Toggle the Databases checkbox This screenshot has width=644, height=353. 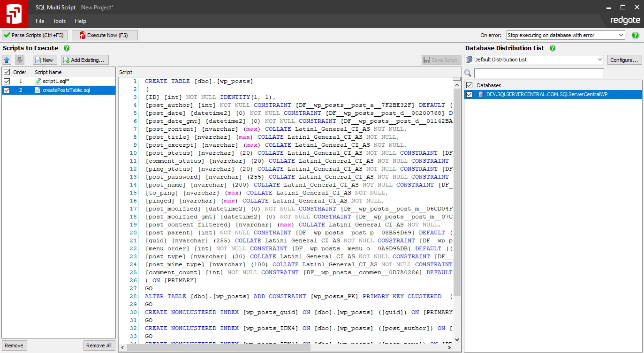coord(469,85)
